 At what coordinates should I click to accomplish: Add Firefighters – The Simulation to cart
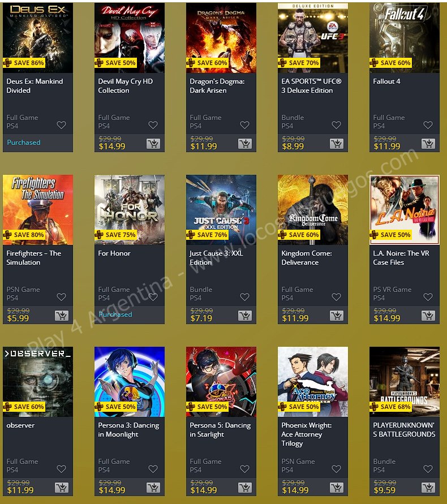pyautogui.click(x=62, y=316)
